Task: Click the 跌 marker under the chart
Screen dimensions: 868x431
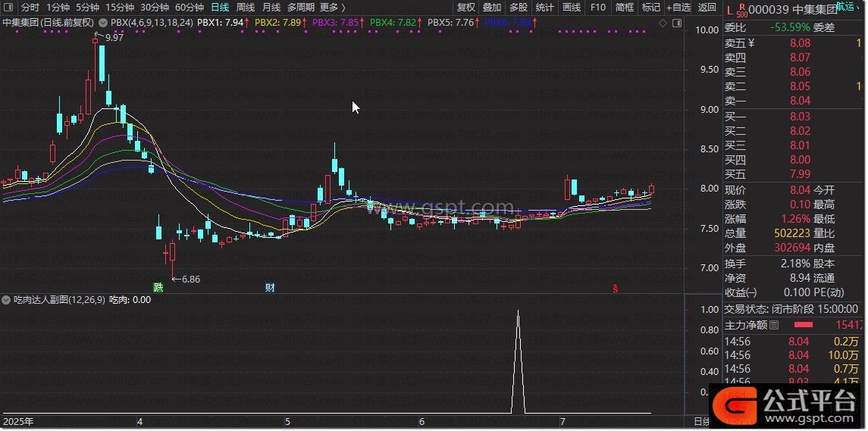Action: pyautogui.click(x=159, y=287)
